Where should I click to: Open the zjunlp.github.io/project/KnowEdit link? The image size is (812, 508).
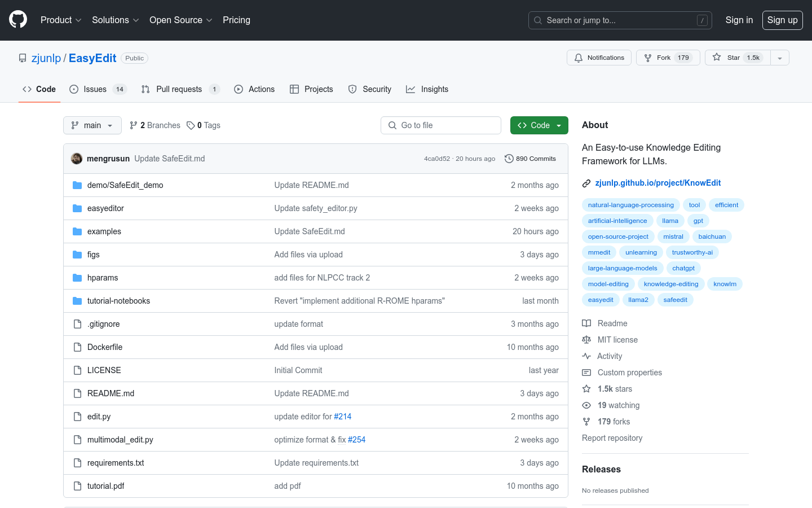pos(657,183)
